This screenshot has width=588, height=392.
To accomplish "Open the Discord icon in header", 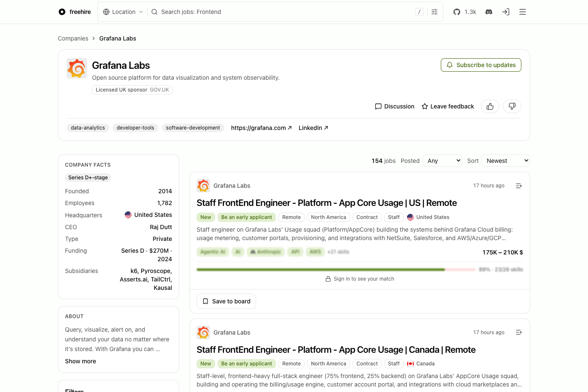I will pyautogui.click(x=489, y=12).
